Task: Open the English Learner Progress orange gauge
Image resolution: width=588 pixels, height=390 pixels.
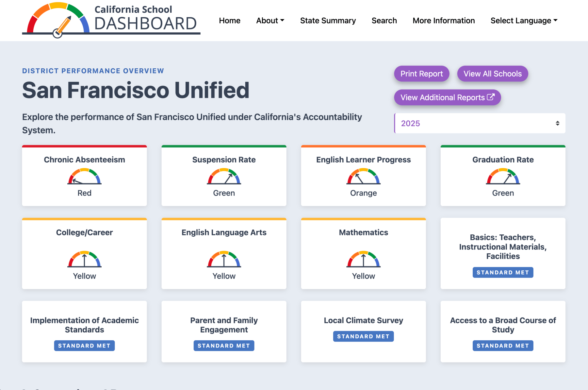Action: [x=363, y=176]
